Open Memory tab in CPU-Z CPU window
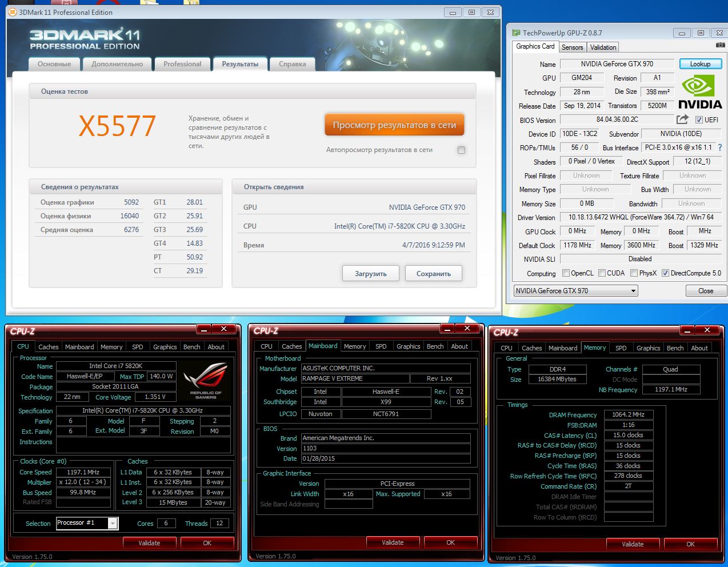728x567 pixels. click(111, 347)
